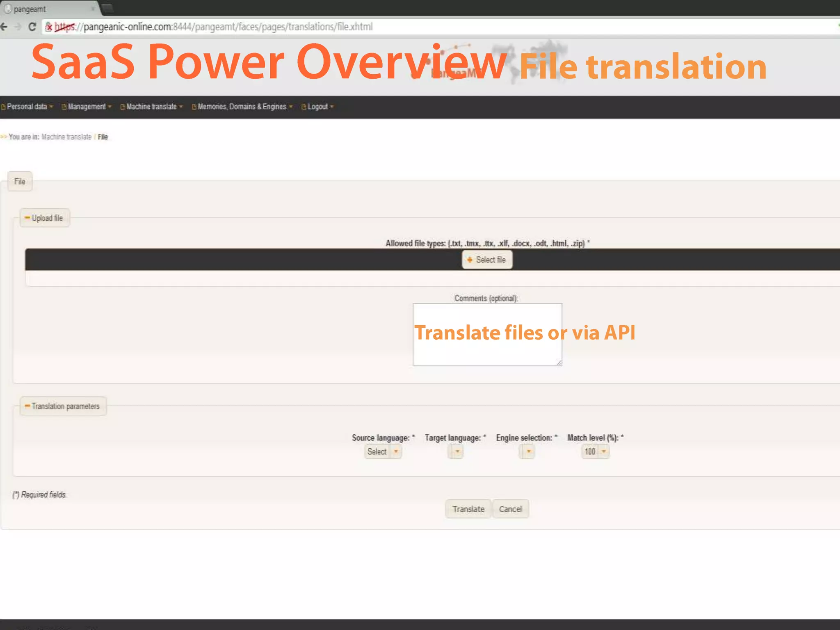Open the Machine translate menu
The image size is (840, 630).
152,107
